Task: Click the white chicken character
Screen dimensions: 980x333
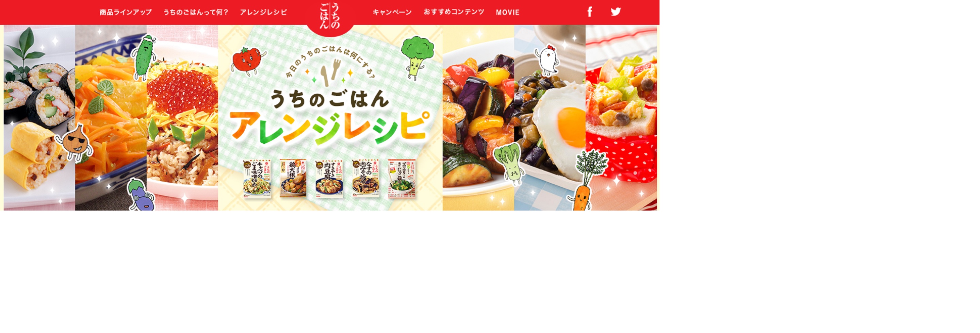Action: pos(547,61)
